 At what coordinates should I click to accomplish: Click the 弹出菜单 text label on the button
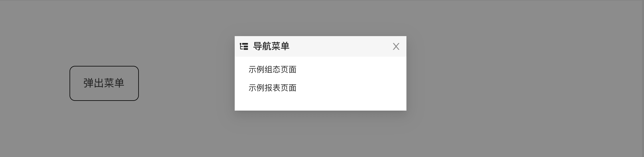[104, 83]
